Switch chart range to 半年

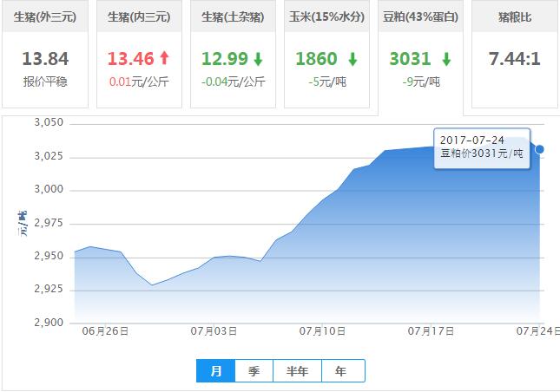pos(297,371)
